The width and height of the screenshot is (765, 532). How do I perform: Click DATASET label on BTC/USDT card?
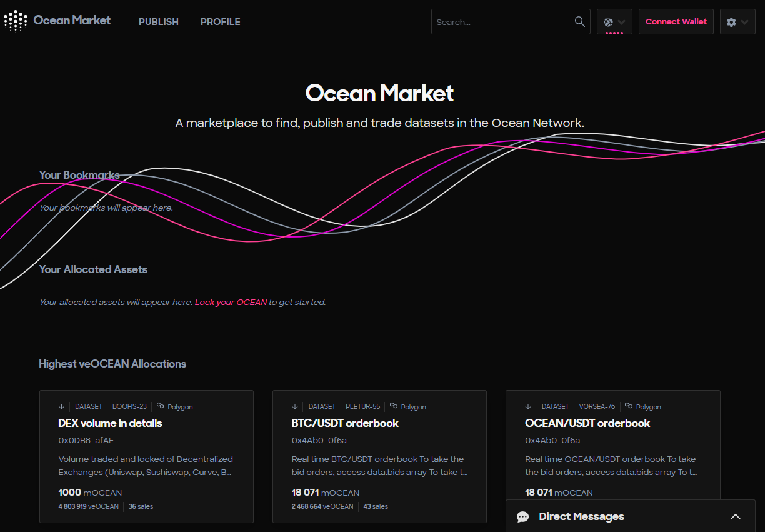point(322,406)
